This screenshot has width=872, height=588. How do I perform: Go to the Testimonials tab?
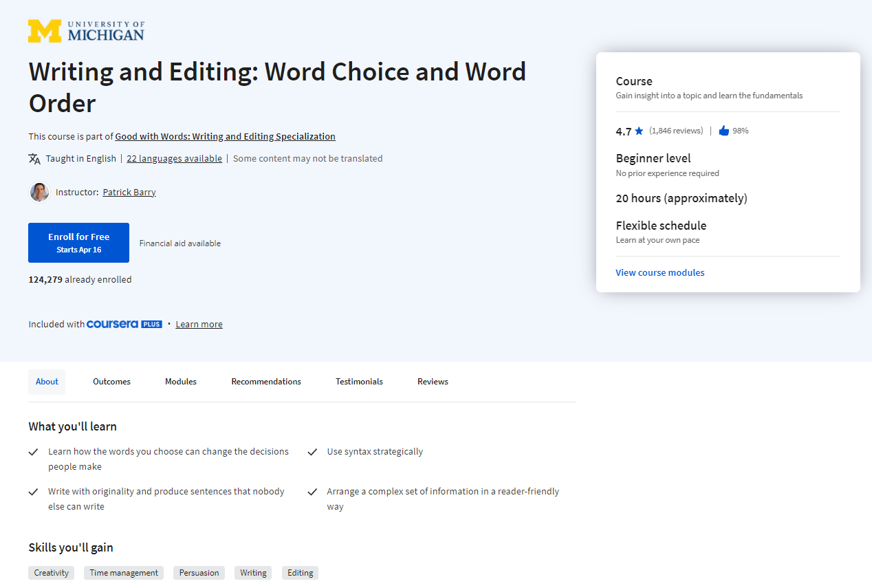(x=359, y=382)
